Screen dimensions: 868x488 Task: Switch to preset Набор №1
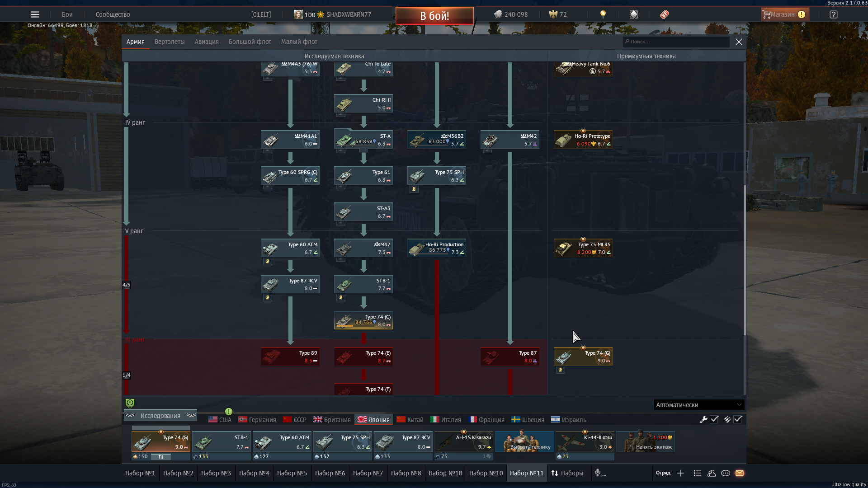tap(140, 473)
